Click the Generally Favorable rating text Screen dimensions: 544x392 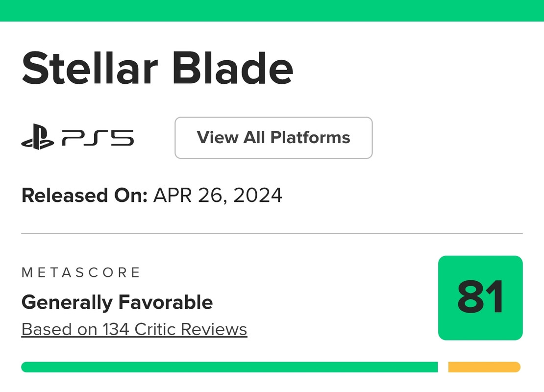point(117,302)
